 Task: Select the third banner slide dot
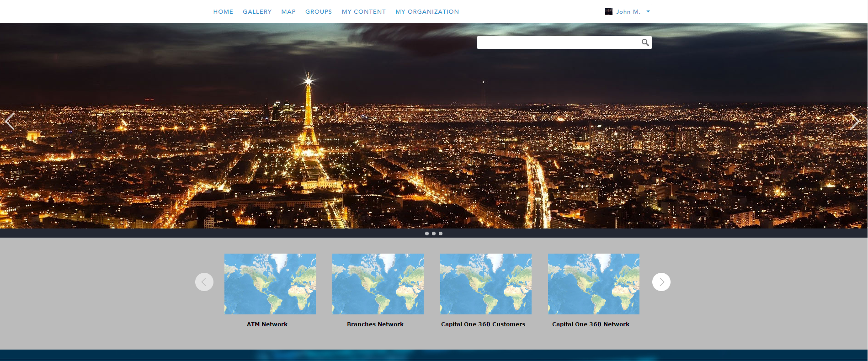point(441,234)
